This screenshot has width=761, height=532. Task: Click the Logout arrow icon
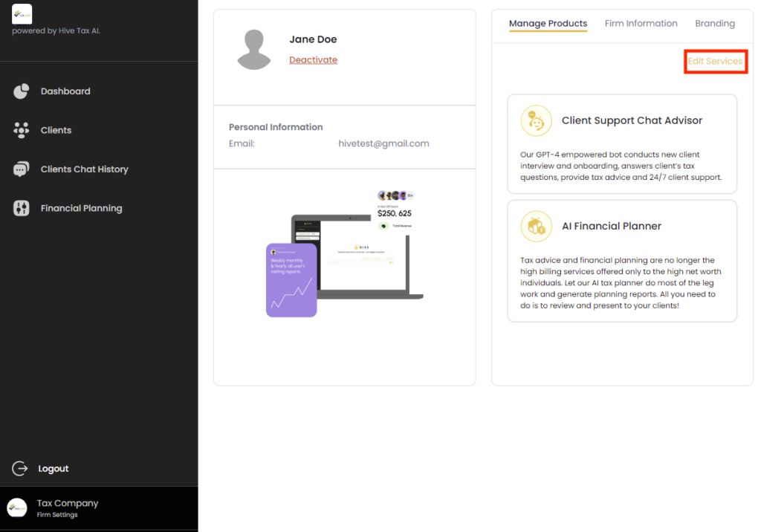pyautogui.click(x=20, y=469)
